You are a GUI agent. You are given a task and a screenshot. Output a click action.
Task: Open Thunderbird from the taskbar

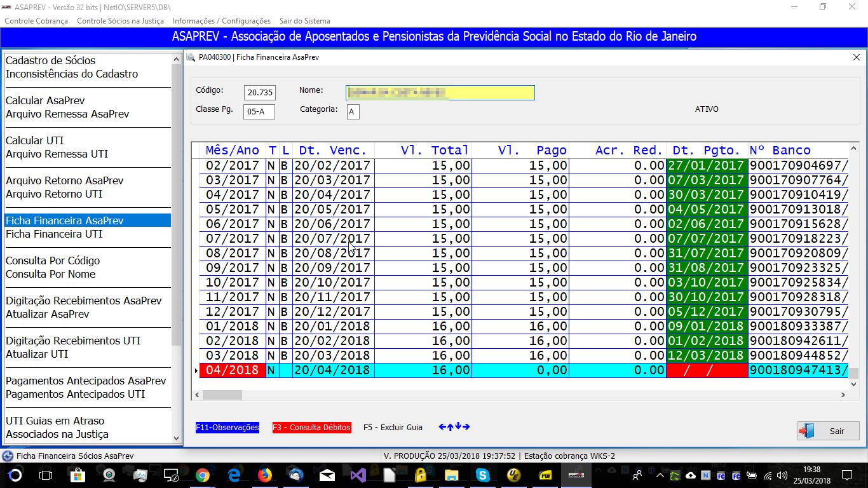point(296,475)
